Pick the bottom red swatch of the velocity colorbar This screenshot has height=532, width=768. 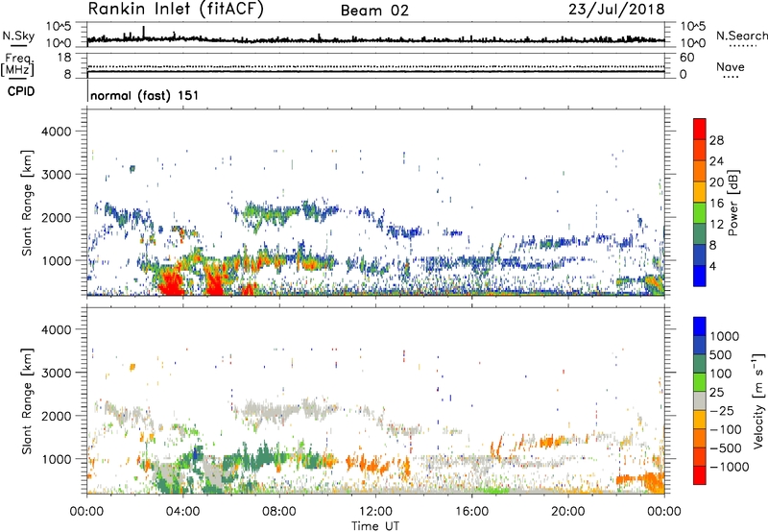700,475
